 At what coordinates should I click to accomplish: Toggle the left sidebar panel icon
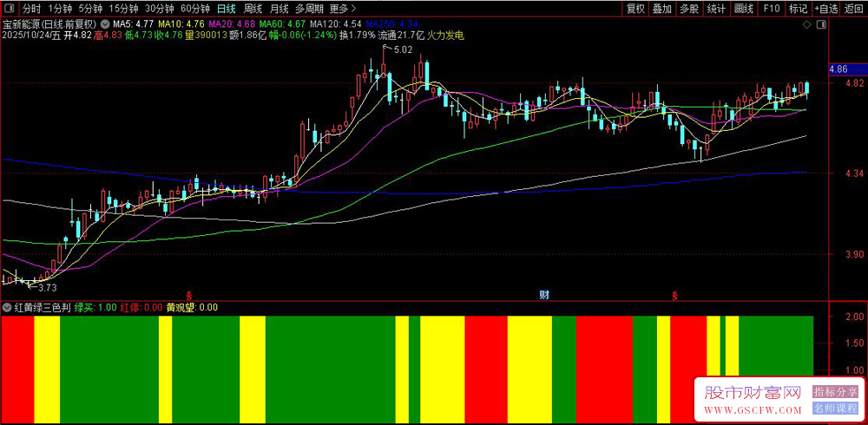[x=10, y=9]
